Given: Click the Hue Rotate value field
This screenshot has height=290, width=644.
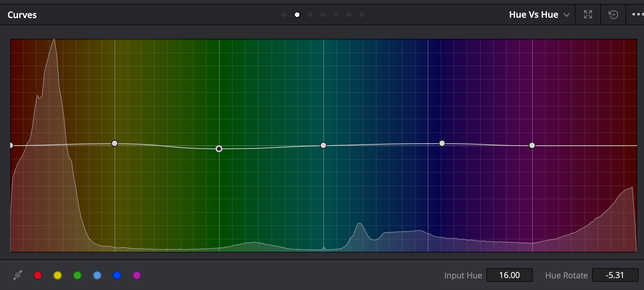Looking at the screenshot, I should tap(615, 275).
